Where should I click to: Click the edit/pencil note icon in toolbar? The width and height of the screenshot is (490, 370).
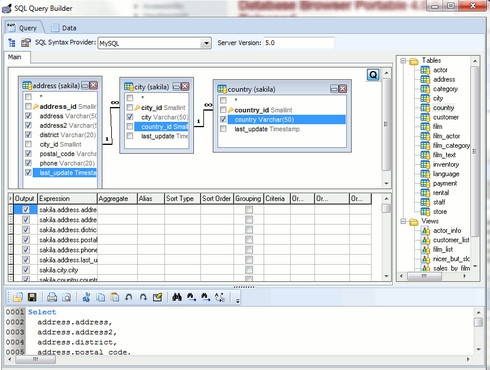pos(157,297)
